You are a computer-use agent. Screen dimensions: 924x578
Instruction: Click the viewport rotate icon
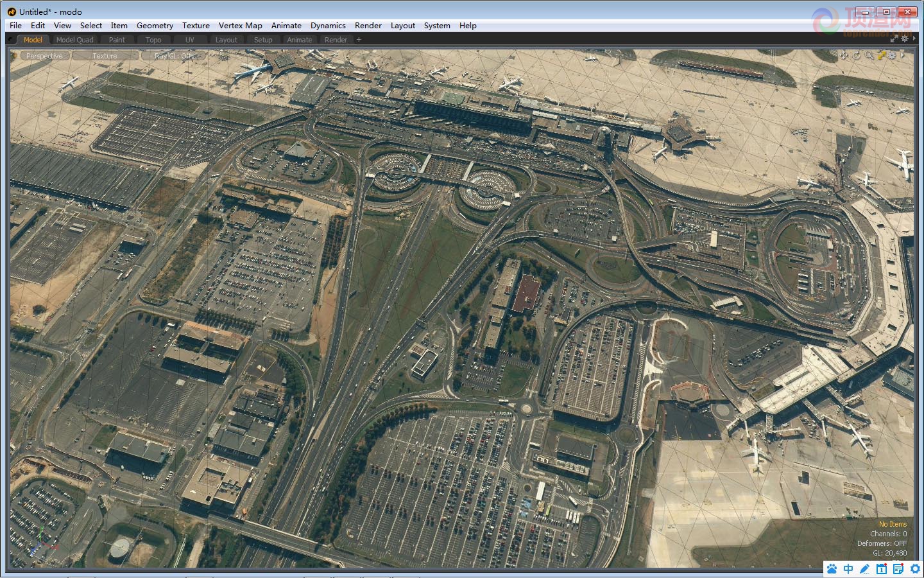tap(856, 55)
